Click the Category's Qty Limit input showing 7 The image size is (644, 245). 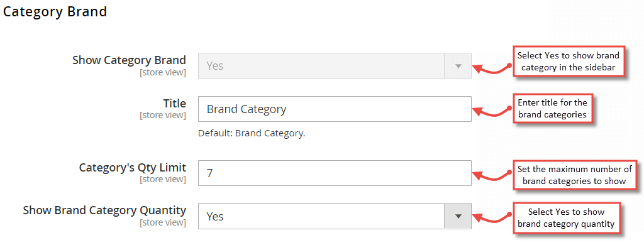click(335, 173)
